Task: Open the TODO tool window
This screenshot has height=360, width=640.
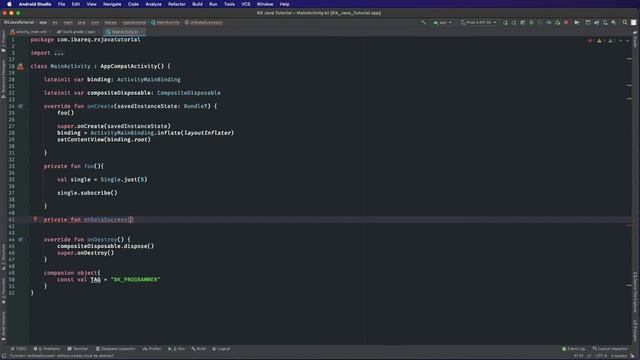Action: pos(18,349)
